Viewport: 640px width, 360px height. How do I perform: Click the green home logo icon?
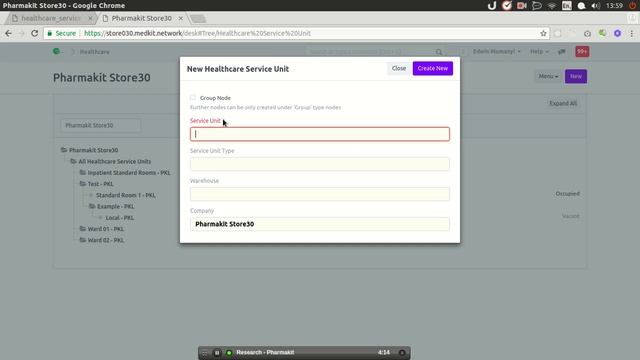tap(56, 51)
